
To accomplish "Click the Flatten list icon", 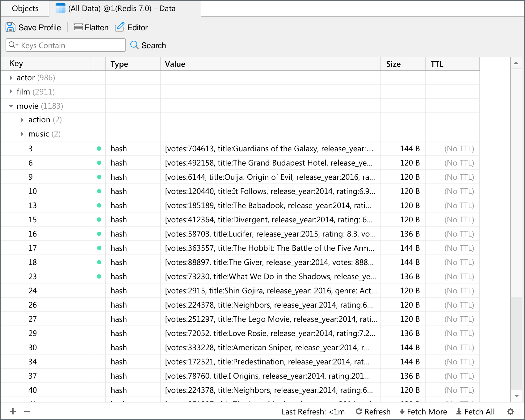I will pyautogui.click(x=78, y=27).
